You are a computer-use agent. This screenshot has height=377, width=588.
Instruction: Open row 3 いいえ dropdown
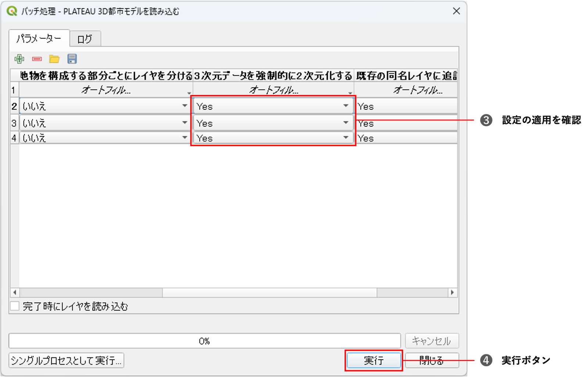105,123
